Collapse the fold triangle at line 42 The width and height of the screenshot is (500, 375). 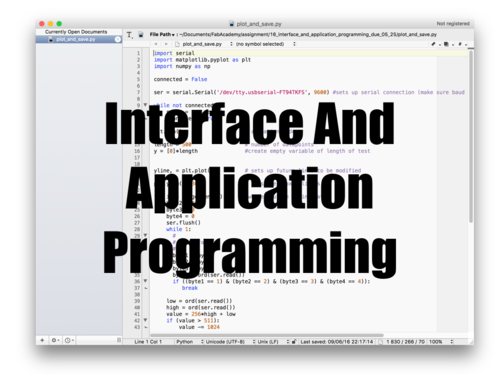(x=145, y=320)
